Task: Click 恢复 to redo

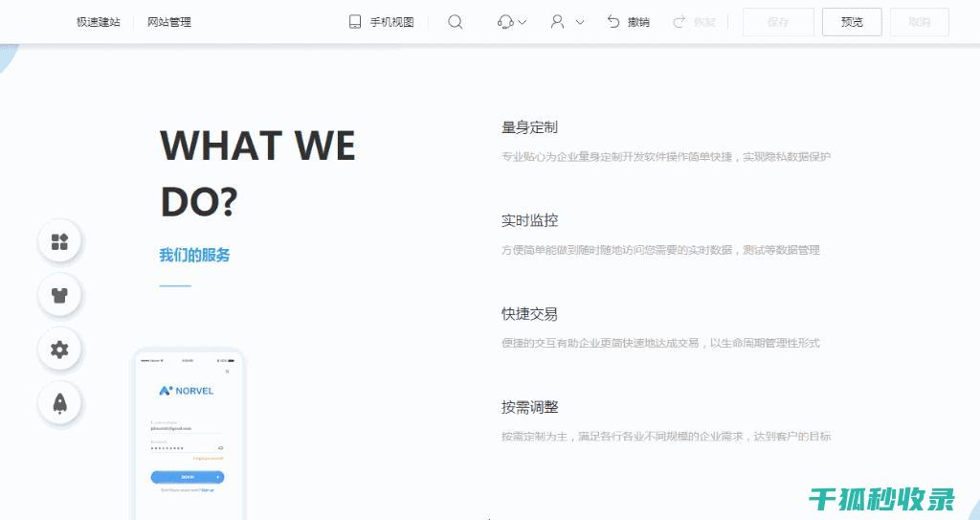Action: [704, 22]
